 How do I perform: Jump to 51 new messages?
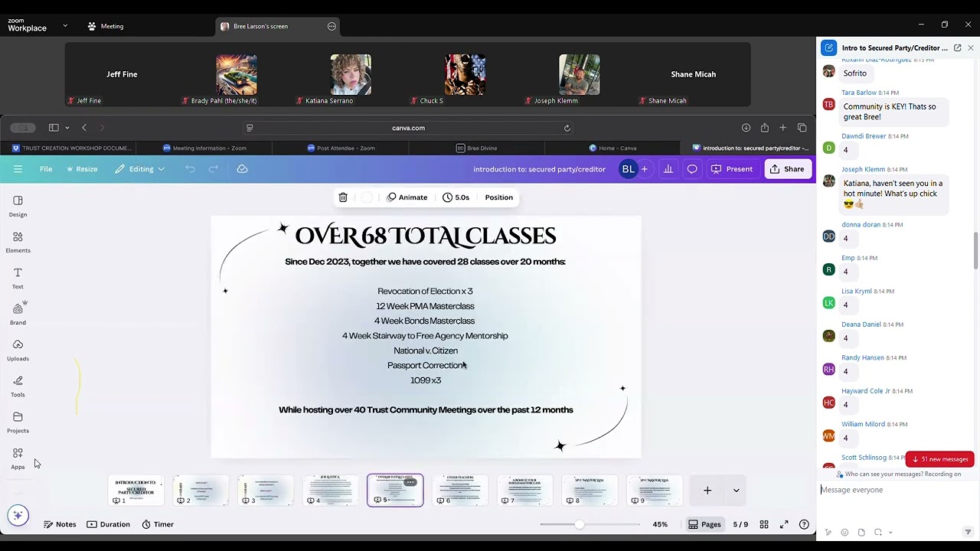pyautogui.click(x=939, y=459)
